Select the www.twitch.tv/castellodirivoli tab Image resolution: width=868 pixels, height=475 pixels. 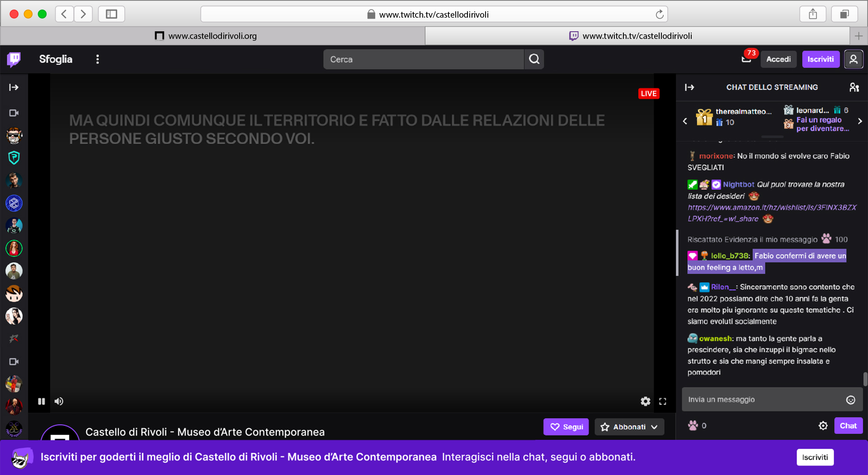(637, 36)
